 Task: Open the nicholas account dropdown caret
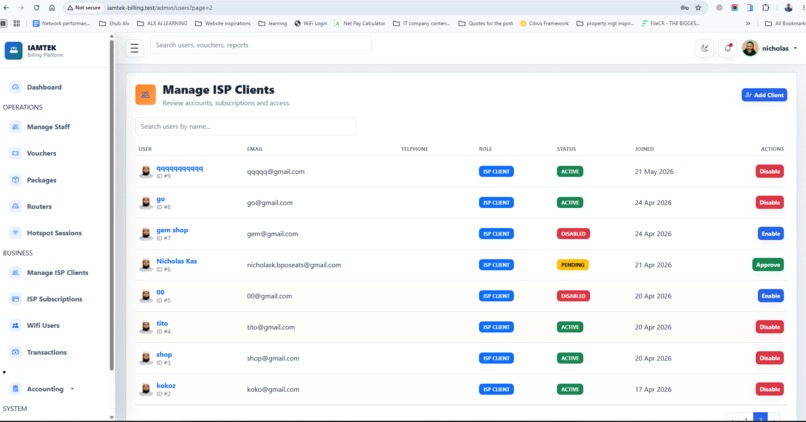[x=795, y=48]
